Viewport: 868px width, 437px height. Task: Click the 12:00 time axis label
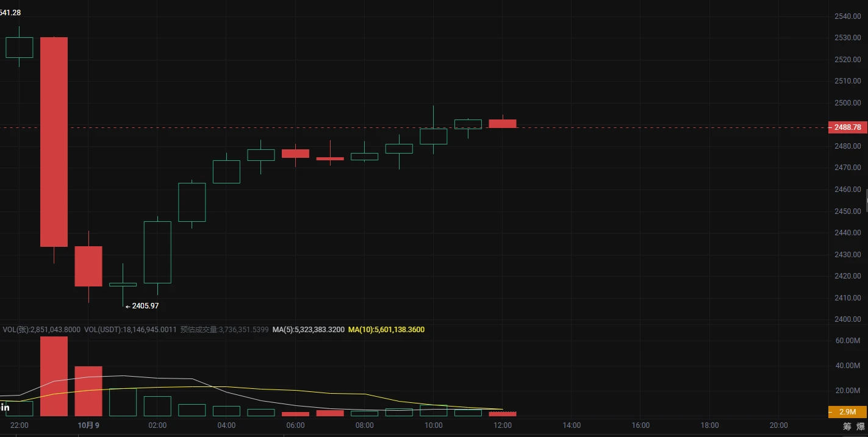503,425
